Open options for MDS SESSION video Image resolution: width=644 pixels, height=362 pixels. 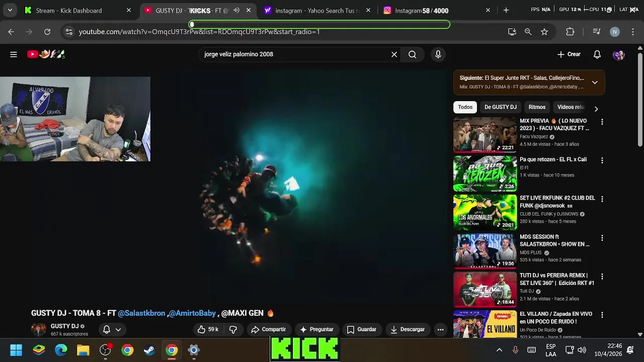(602, 238)
